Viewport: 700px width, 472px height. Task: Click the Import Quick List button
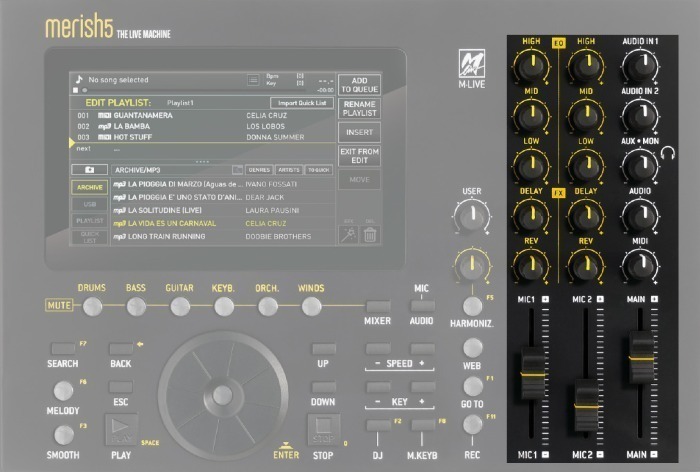click(x=301, y=103)
